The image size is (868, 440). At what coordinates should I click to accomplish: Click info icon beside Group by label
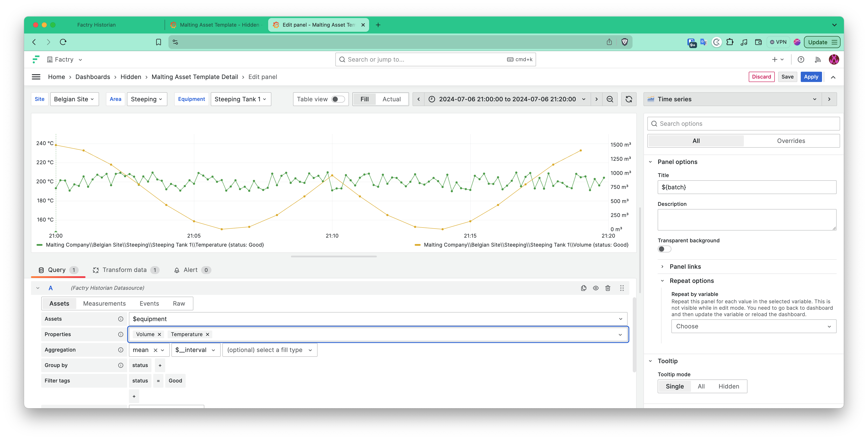(121, 365)
